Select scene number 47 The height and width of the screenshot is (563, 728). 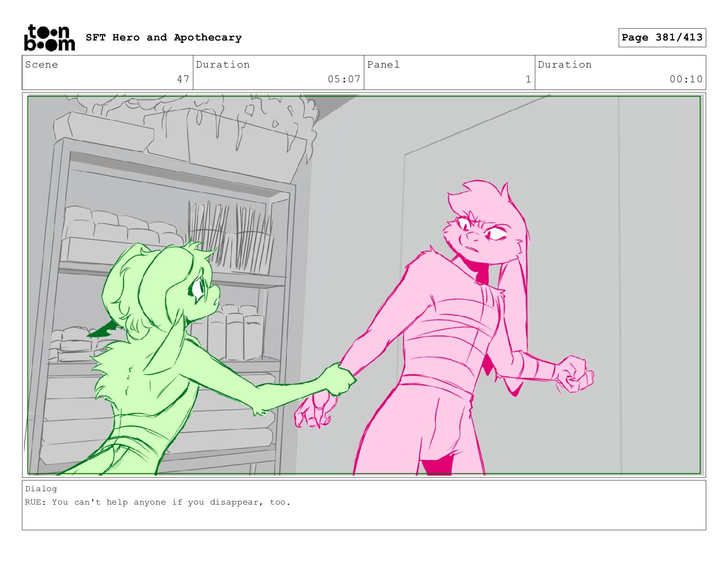pos(183,79)
